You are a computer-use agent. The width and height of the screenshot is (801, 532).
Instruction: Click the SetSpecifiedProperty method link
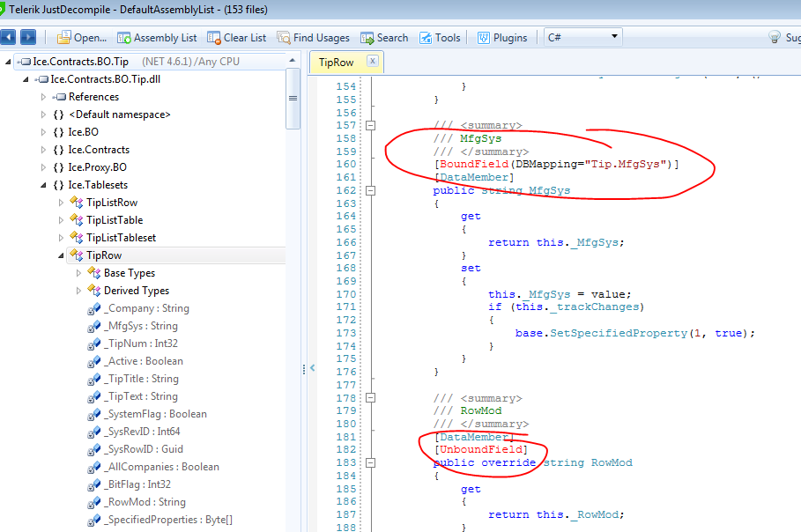click(x=619, y=334)
